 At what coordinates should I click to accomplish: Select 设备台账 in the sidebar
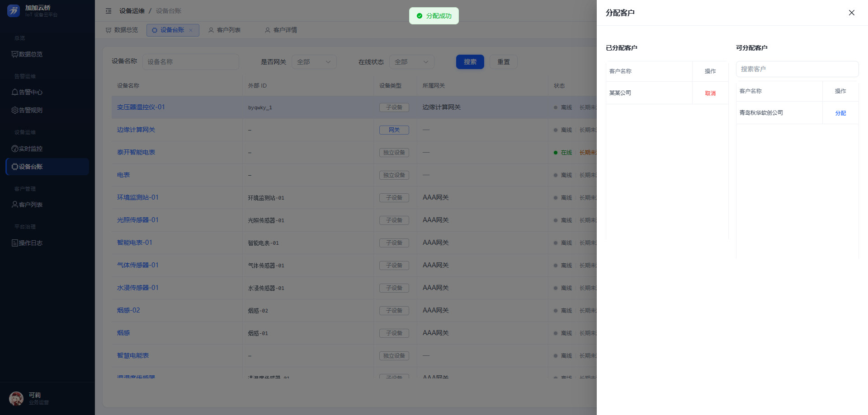[x=47, y=167]
